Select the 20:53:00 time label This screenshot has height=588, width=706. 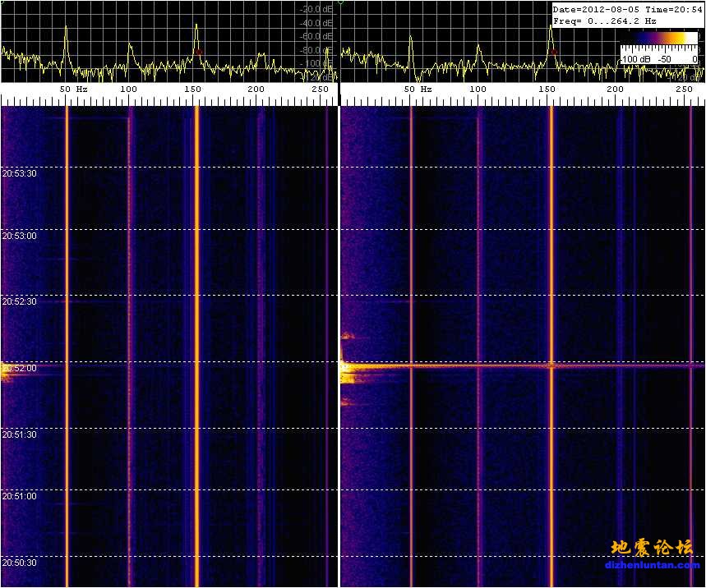(20, 237)
